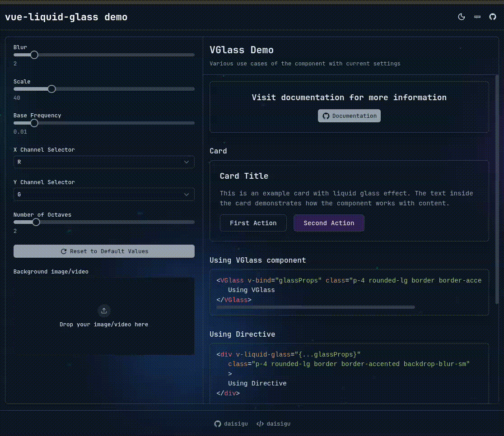Open the X Channel Selector dropdown

click(x=104, y=162)
